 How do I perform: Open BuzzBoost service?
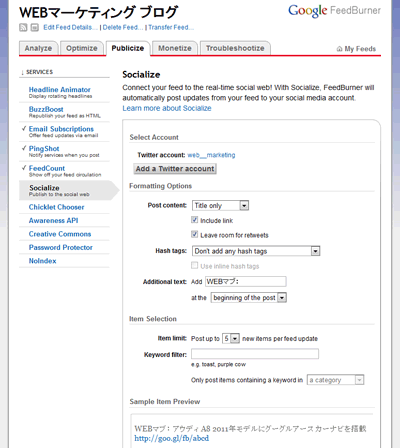46,109
